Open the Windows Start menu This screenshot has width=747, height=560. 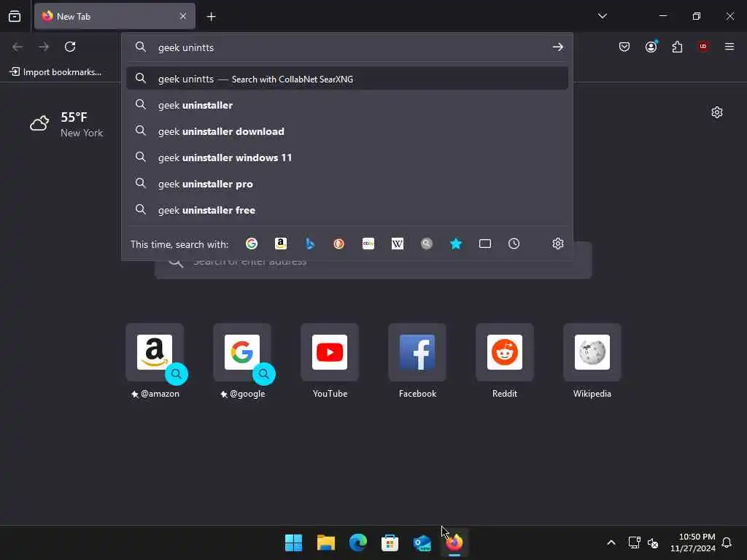coord(293,542)
